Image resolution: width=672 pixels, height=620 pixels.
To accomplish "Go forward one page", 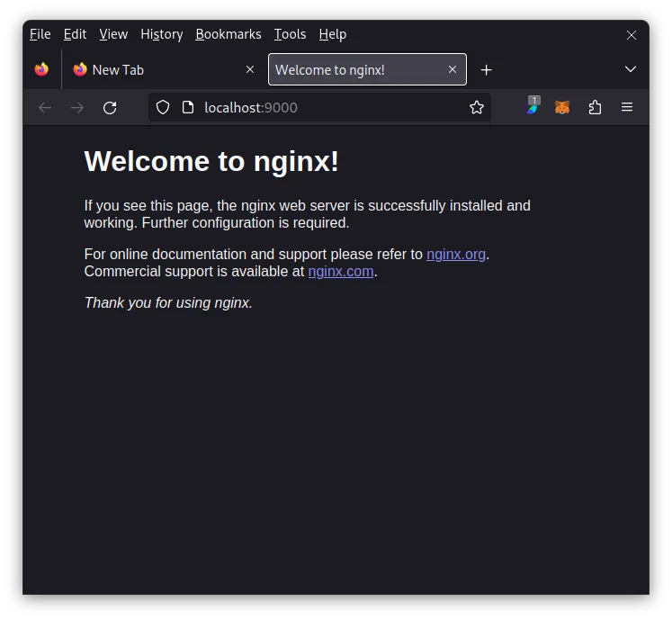I will click(x=77, y=108).
